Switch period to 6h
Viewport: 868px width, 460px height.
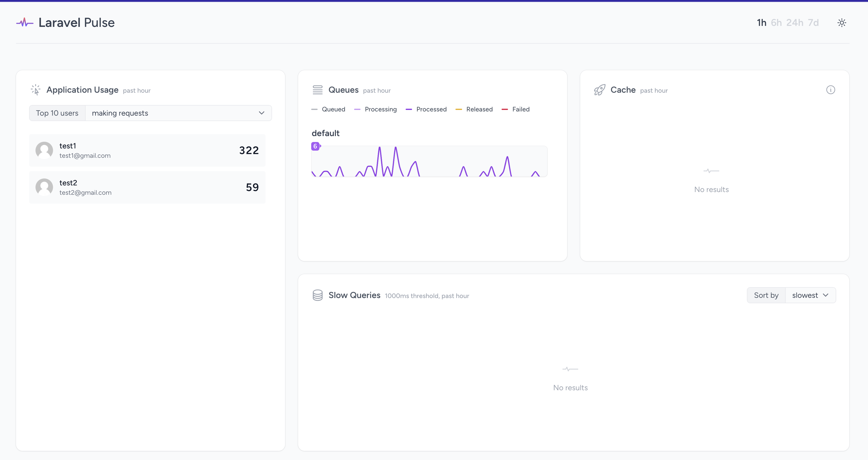coord(776,23)
